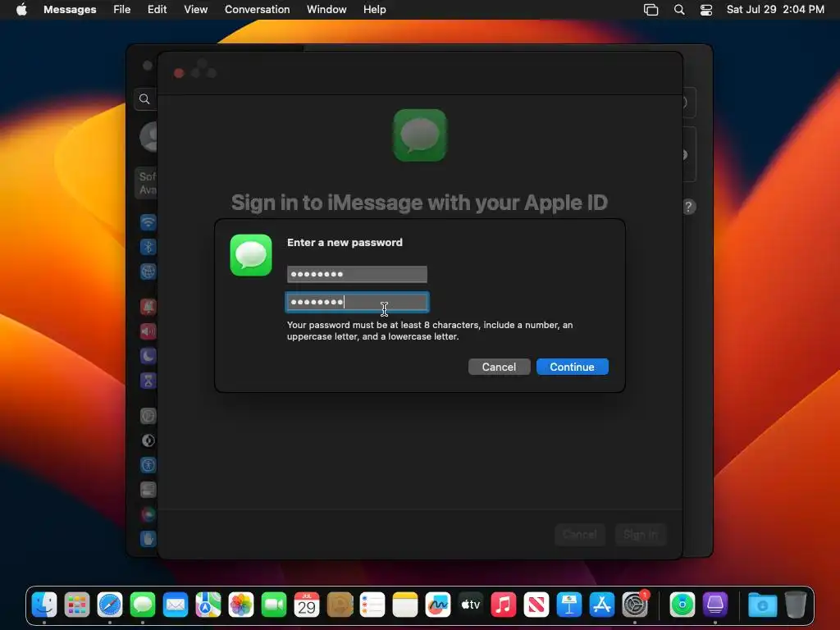
Task: Open Contacts from the Dock
Action: pyautogui.click(x=340, y=605)
